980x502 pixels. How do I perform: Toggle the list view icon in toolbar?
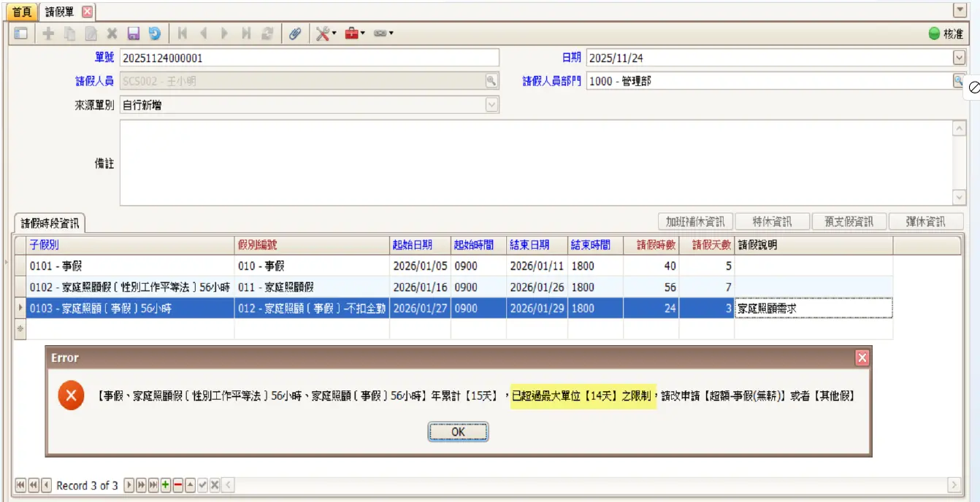point(21,34)
